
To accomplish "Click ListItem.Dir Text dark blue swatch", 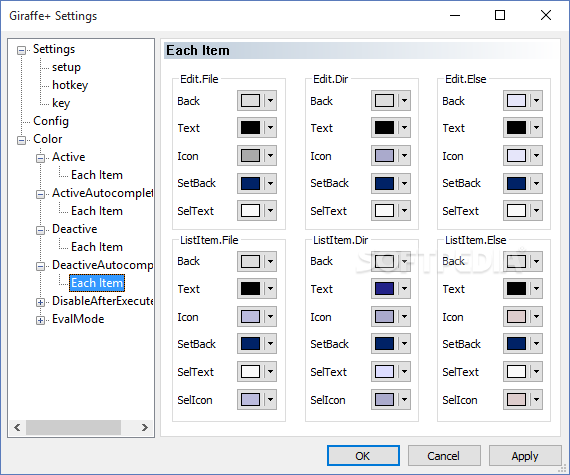I will (x=384, y=289).
